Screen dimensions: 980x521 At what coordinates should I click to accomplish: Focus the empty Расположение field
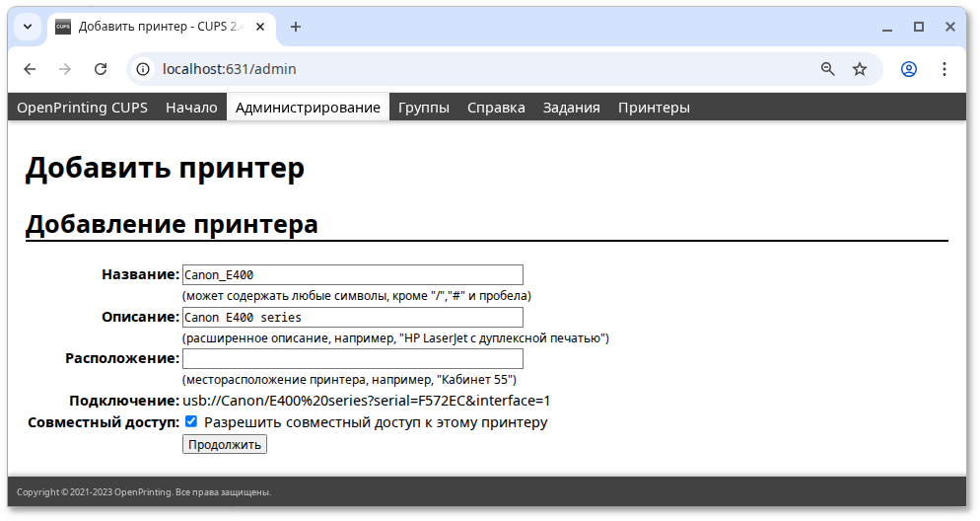point(353,358)
